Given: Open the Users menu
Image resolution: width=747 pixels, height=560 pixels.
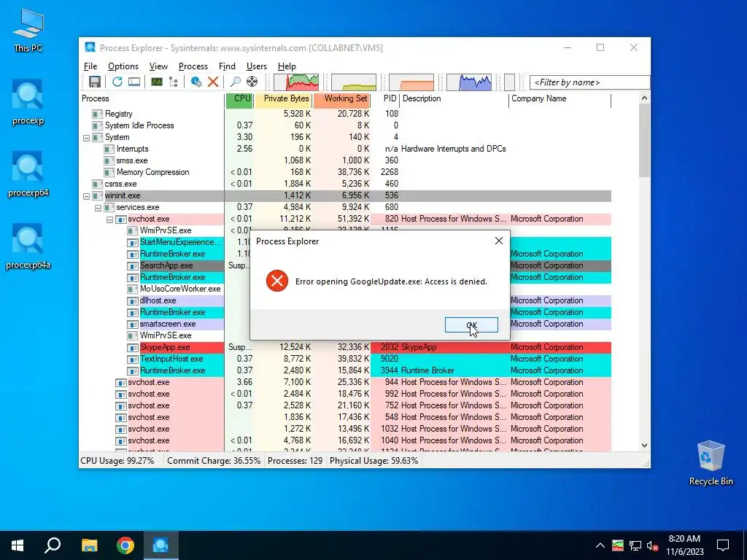Looking at the screenshot, I should [256, 66].
